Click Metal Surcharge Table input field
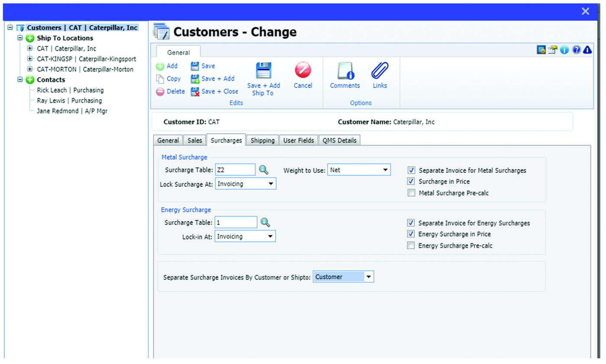Image resolution: width=606 pixels, height=364 pixels. 235,170
